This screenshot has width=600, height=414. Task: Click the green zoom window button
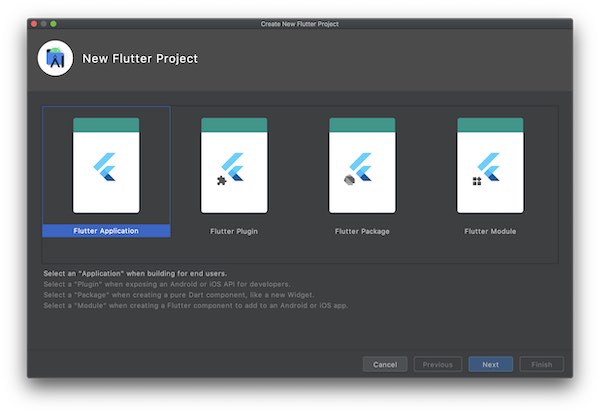[x=54, y=24]
